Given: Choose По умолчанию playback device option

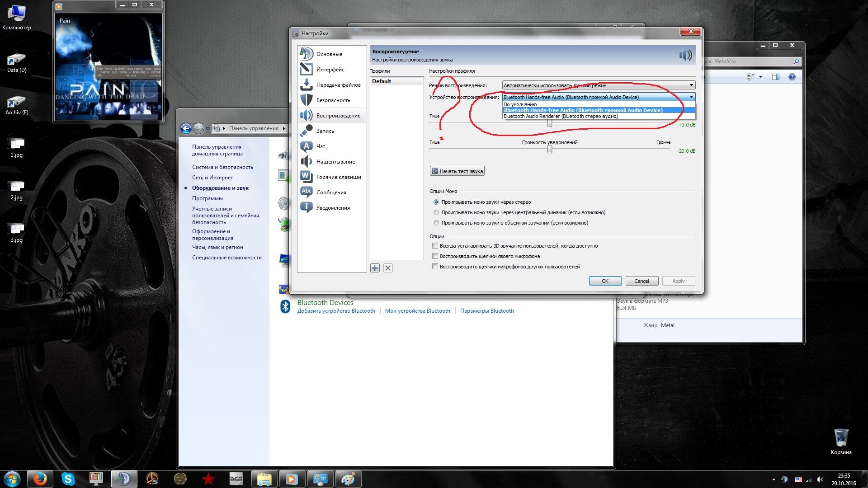Looking at the screenshot, I should (599, 104).
